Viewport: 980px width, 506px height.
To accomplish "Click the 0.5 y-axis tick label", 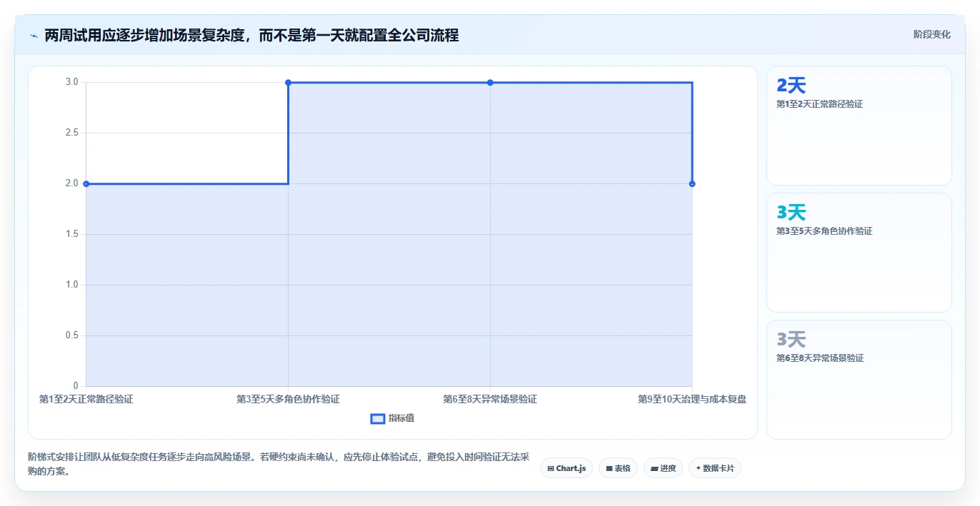I will pyautogui.click(x=71, y=335).
